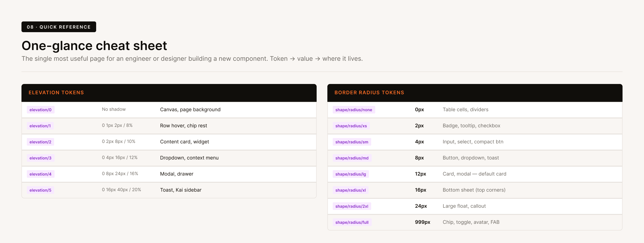Select the shape/radius/2xl token chip

tap(352, 206)
